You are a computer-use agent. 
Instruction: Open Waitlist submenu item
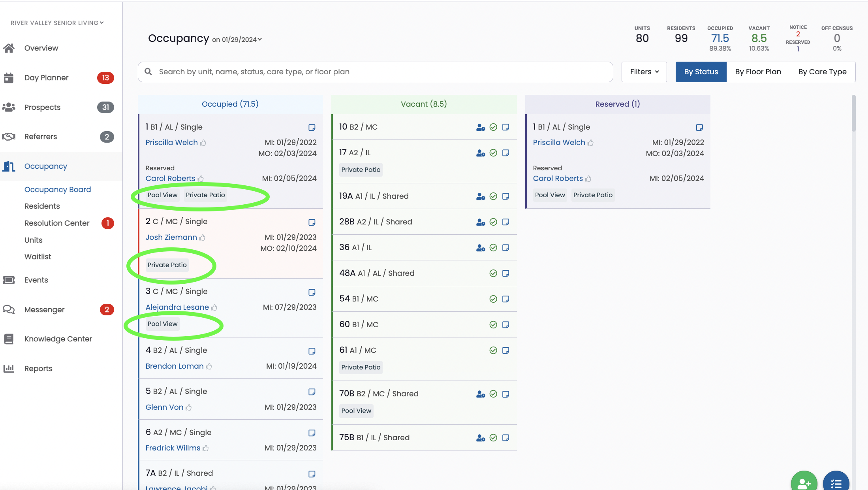pyautogui.click(x=38, y=257)
